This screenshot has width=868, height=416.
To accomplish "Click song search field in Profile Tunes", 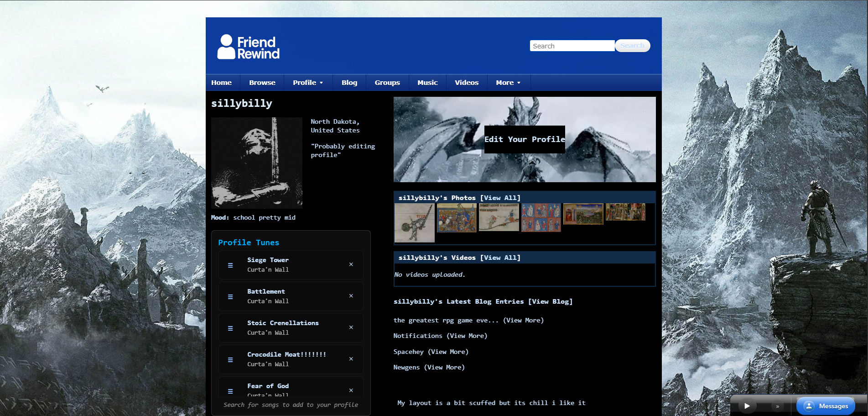I will (x=291, y=405).
